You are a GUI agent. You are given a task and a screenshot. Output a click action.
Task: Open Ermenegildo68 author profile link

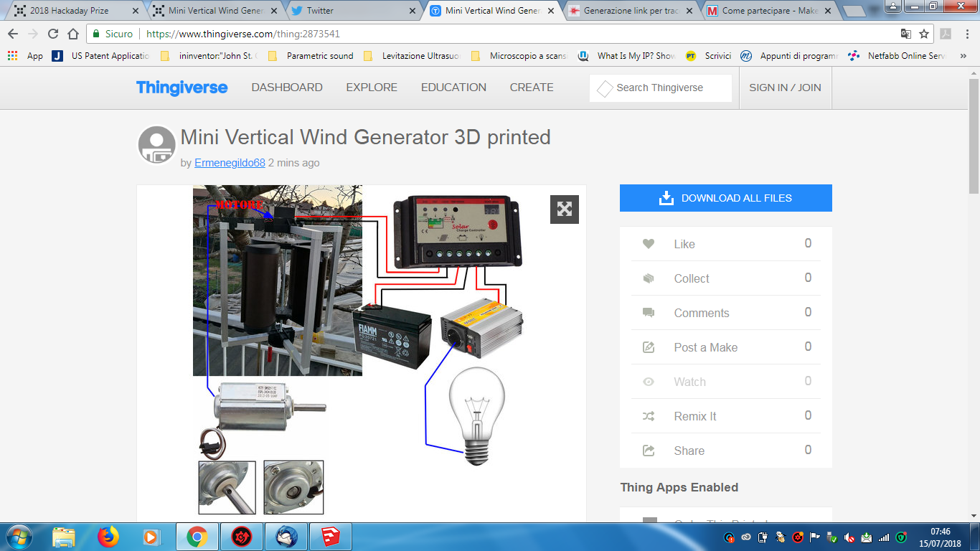click(x=230, y=163)
